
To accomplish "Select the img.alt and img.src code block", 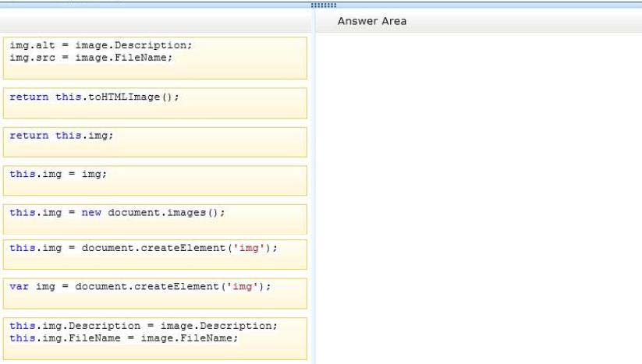I will (154, 58).
